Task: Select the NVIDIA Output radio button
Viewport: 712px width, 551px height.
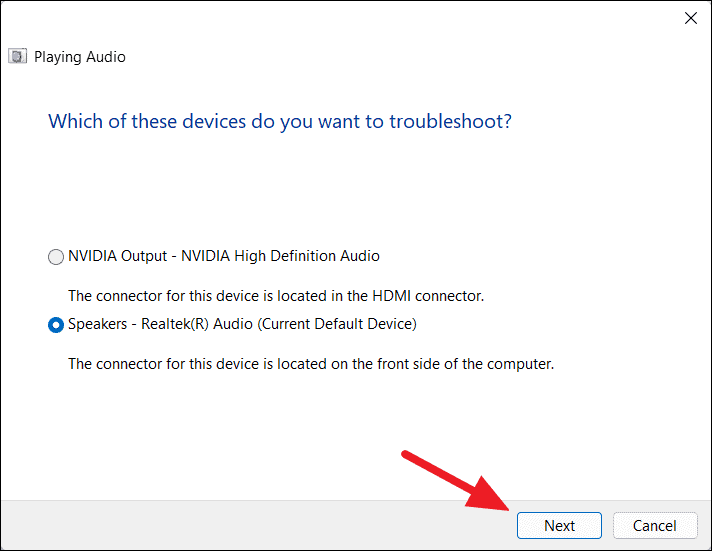Action: click(56, 257)
